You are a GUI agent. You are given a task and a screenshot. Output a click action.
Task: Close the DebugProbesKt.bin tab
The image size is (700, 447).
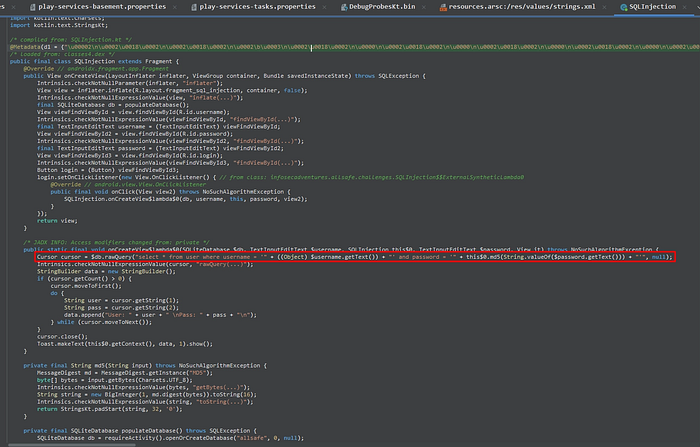pyautogui.click(x=423, y=7)
